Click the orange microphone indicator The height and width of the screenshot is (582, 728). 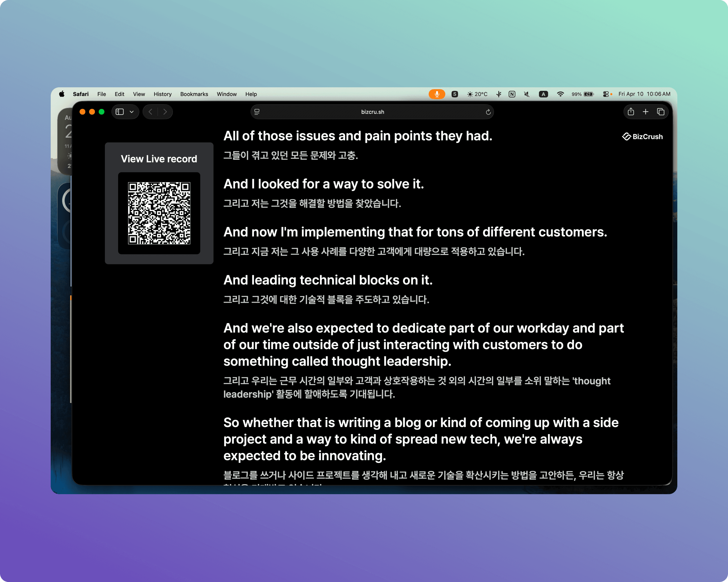pos(437,94)
